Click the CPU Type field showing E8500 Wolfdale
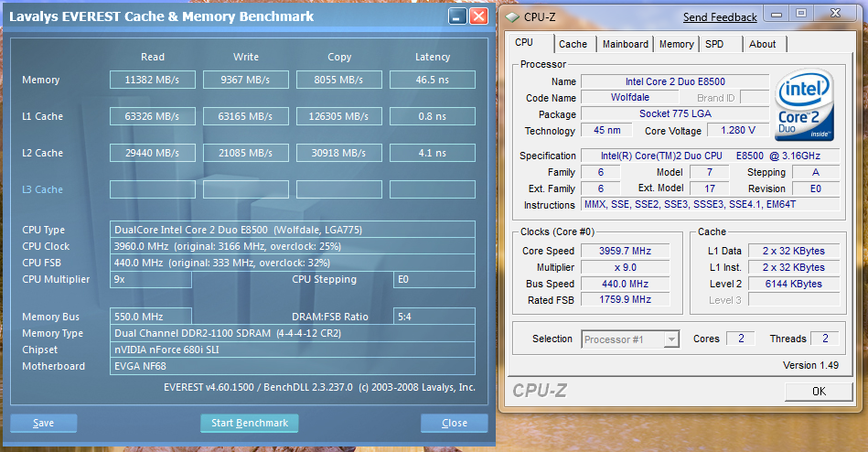 pos(293,230)
